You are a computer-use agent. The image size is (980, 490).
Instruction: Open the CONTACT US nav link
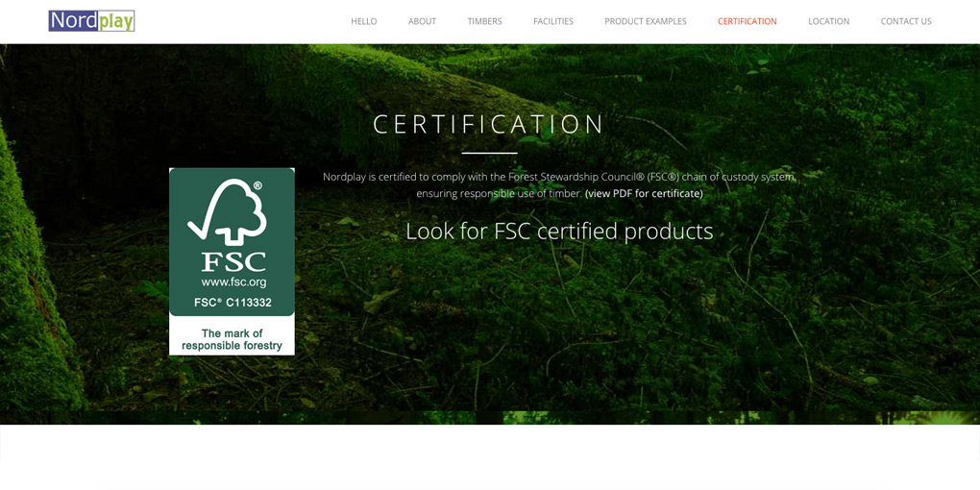906,21
